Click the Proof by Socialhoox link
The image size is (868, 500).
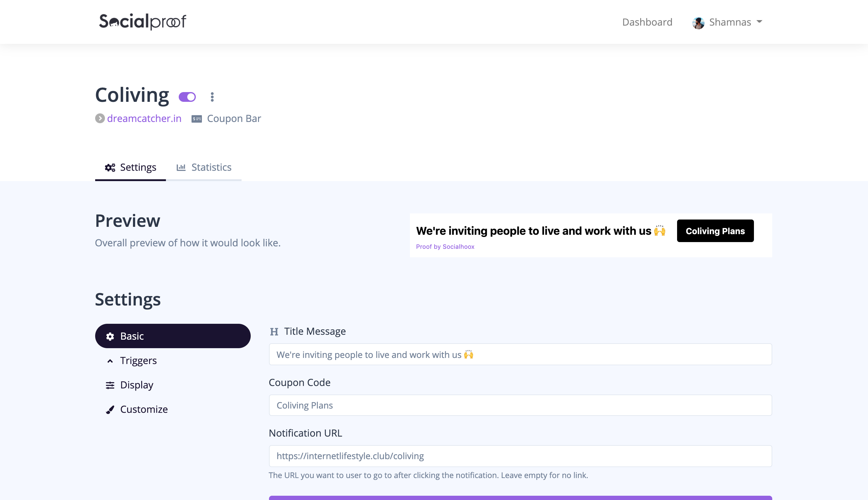pyautogui.click(x=445, y=247)
